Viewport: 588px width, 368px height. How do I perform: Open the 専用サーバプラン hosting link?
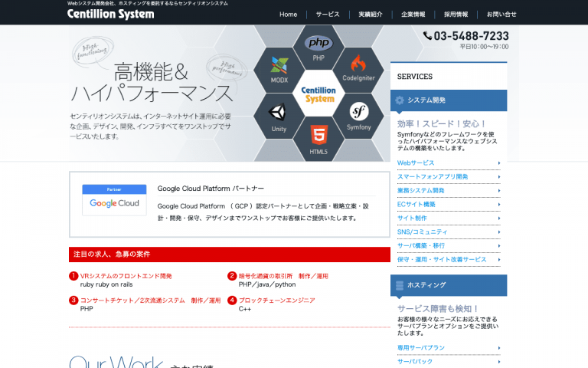coord(421,348)
